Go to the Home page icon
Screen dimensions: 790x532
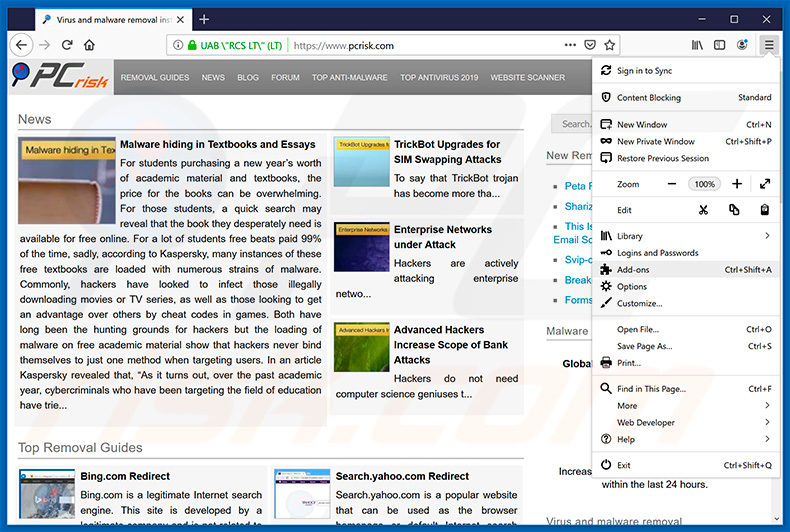[x=90, y=45]
